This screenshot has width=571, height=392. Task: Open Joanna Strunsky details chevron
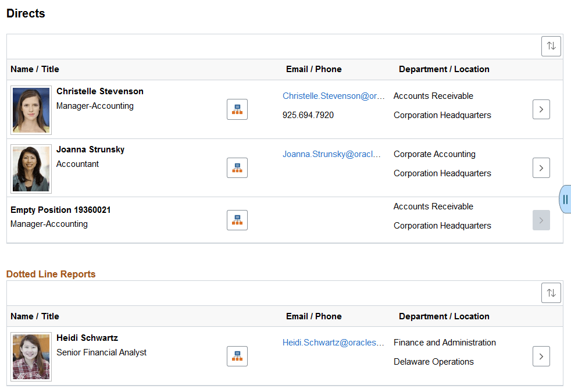(x=541, y=168)
